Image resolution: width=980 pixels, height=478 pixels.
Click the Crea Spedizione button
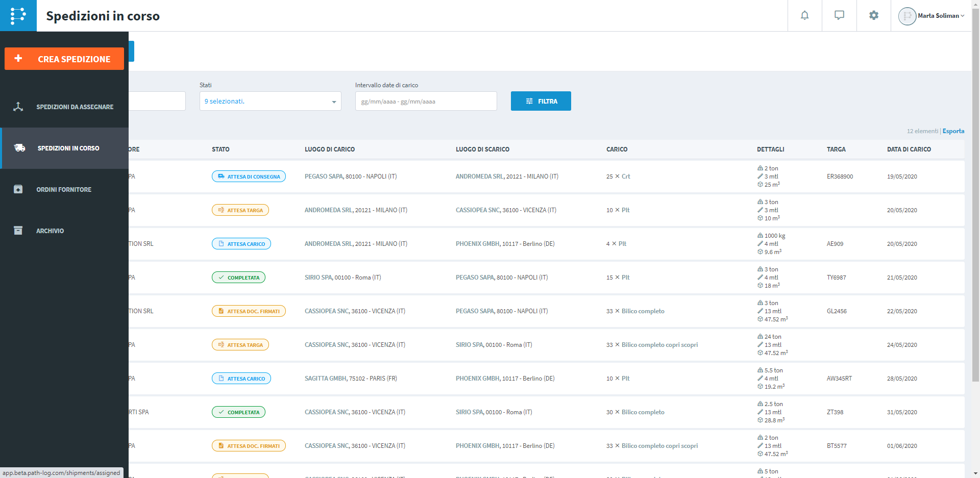[64, 59]
